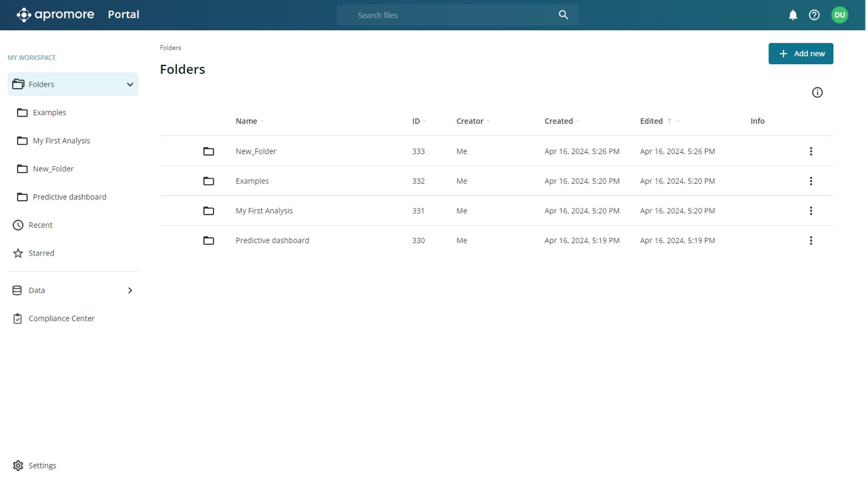The height and width of the screenshot is (498, 868).
Task: Open Settings at sidebar bottom
Action: tap(42, 465)
